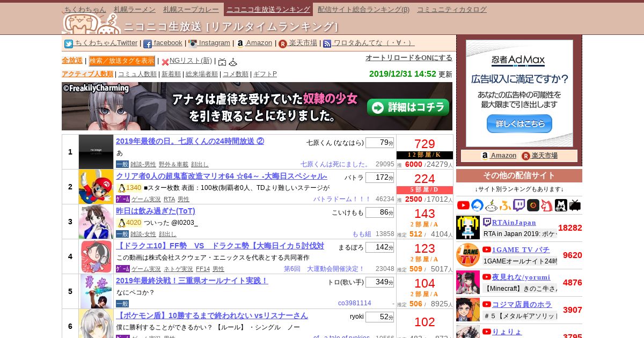This screenshot has height=338, width=644.
Task: Click the Amazon 'a' icon in top link bar
Action: pyautogui.click(x=240, y=44)
